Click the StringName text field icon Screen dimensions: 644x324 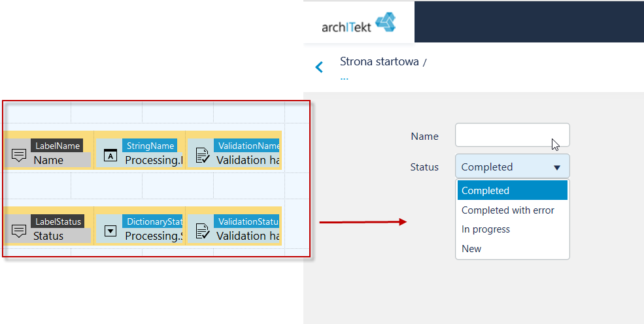point(110,155)
